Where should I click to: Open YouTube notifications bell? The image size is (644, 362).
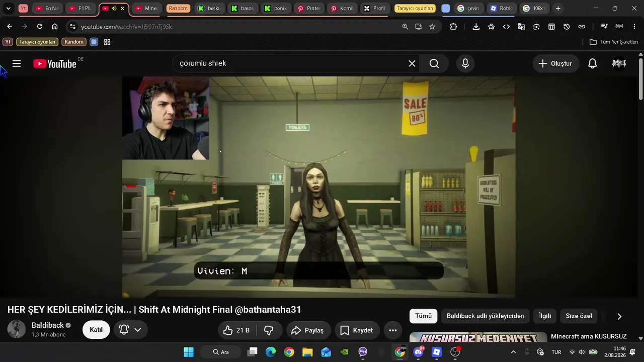point(593,63)
